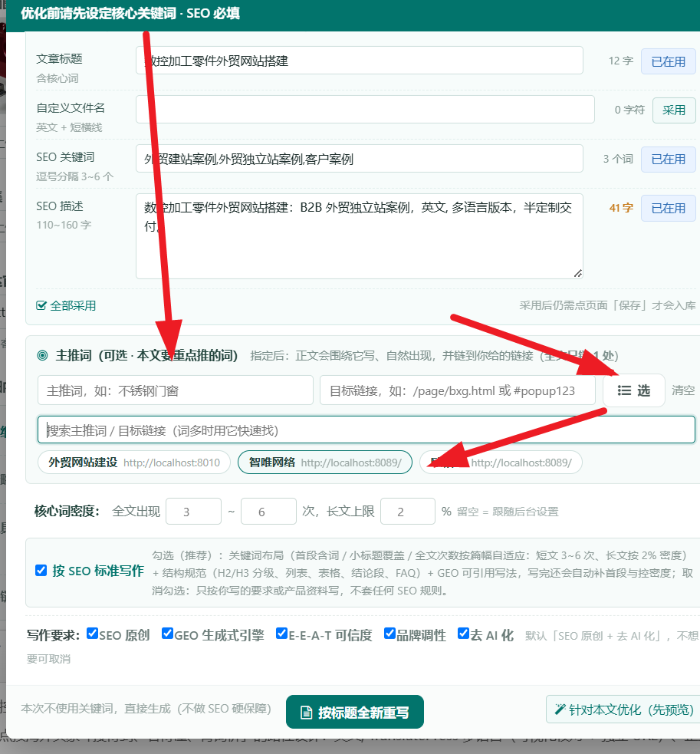Click the 目标链接 input field
The height and width of the screenshot is (754, 700).
click(457, 390)
